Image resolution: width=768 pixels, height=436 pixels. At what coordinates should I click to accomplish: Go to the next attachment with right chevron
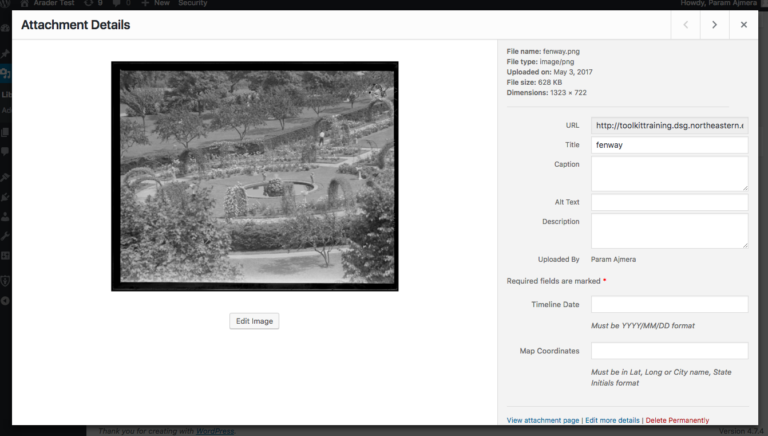[x=714, y=25]
